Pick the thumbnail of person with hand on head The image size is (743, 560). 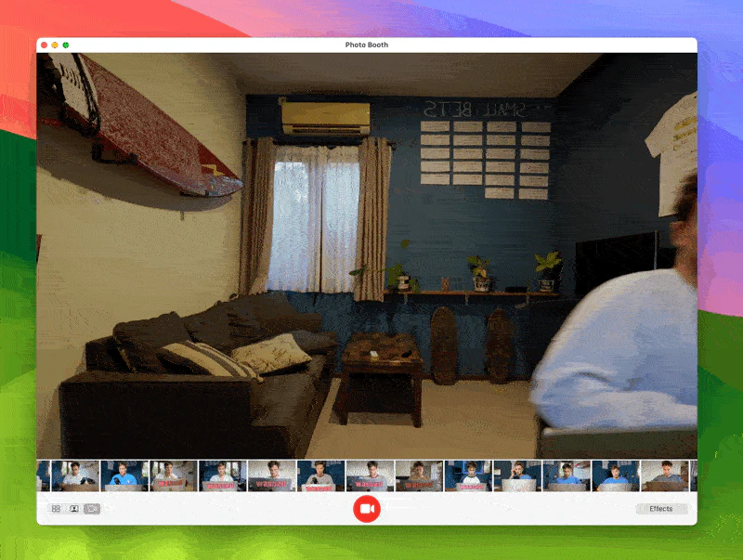[x=517, y=475]
